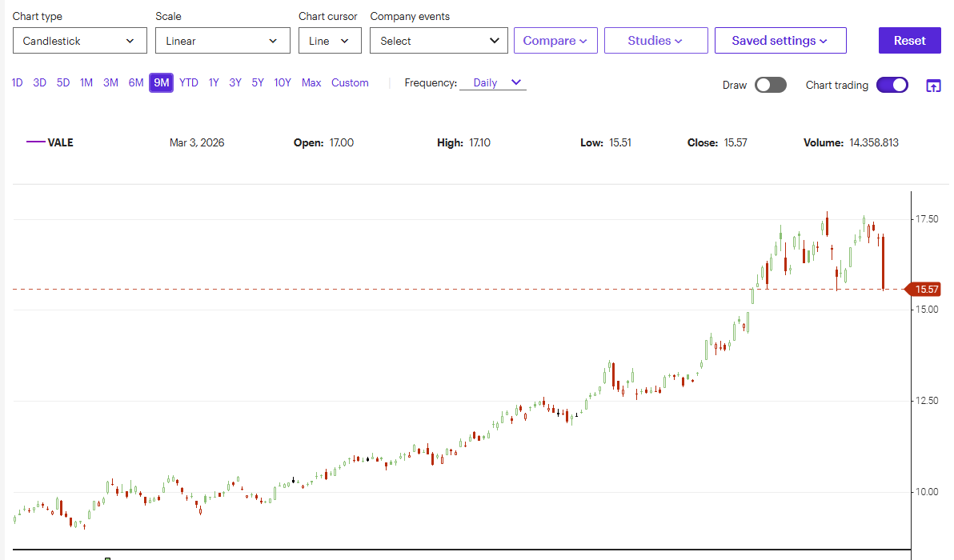Open the pop-out chart icon
Screen dimensions: 954x560
(x=933, y=86)
